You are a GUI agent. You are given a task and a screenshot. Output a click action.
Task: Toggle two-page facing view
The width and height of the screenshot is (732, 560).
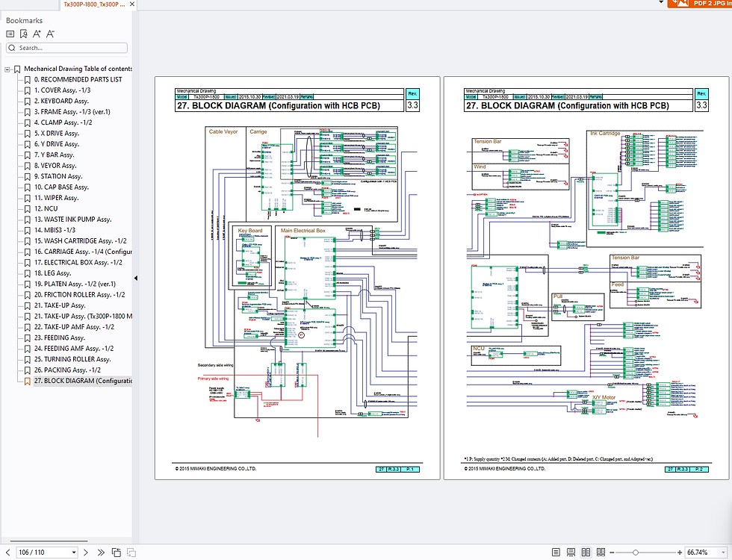[x=586, y=553]
